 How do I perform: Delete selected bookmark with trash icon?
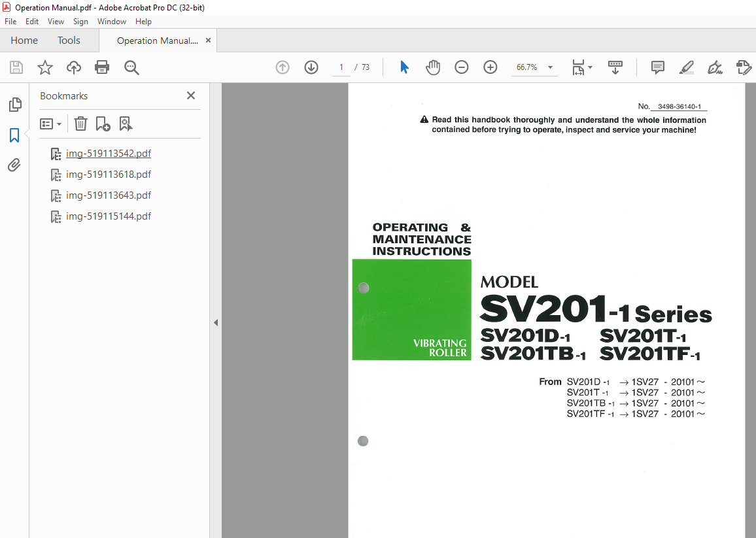pyautogui.click(x=80, y=124)
